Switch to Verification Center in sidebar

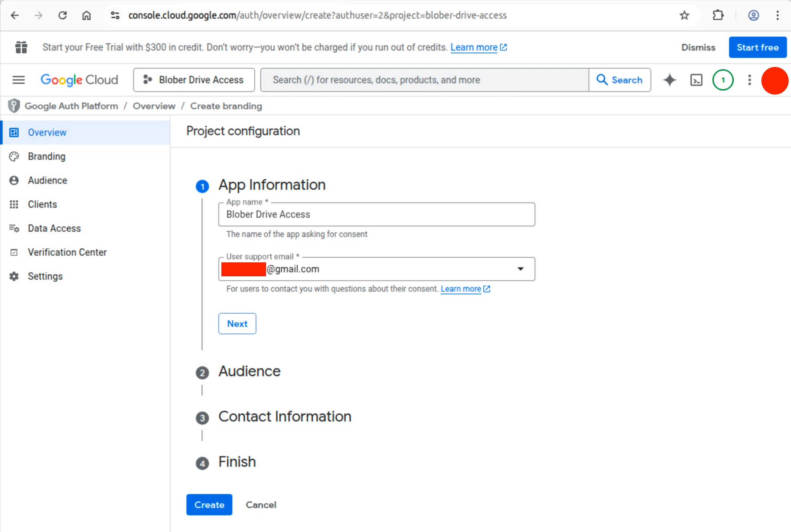click(14, 252)
